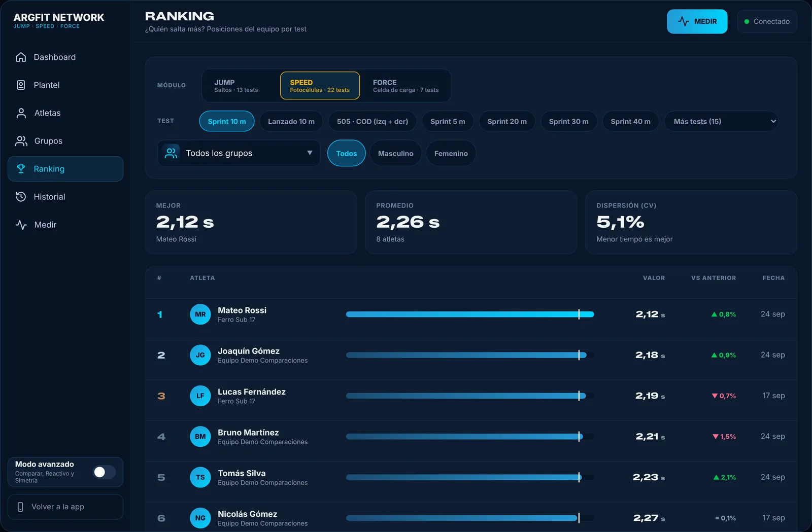Screen dimensions: 812x532
Task: Click Nicolás Gómez's 2,27 s value
Action: click(649, 518)
